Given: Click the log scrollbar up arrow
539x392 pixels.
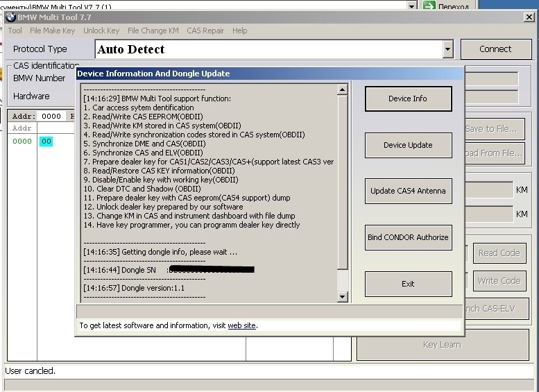Looking at the screenshot, I should [343, 90].
